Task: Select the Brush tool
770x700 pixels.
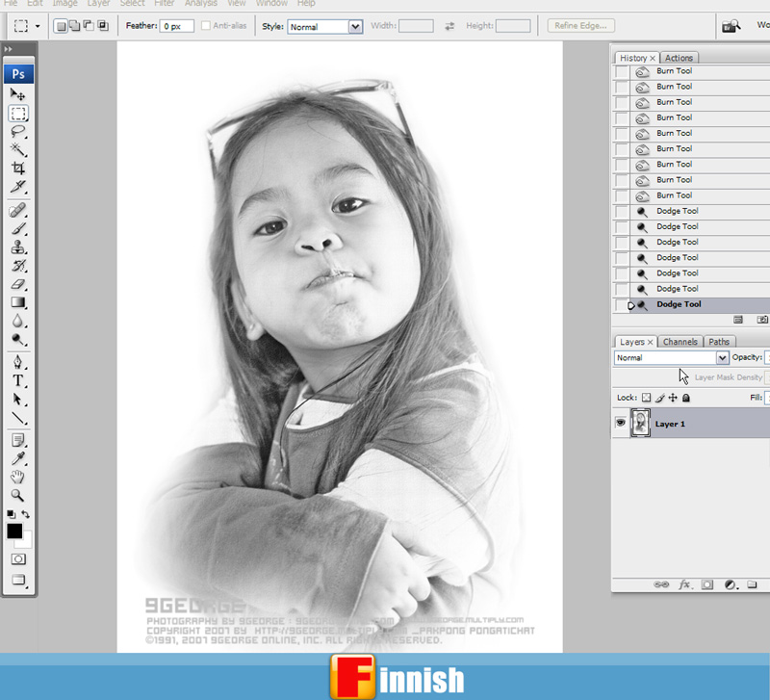Action: [17, 229]
